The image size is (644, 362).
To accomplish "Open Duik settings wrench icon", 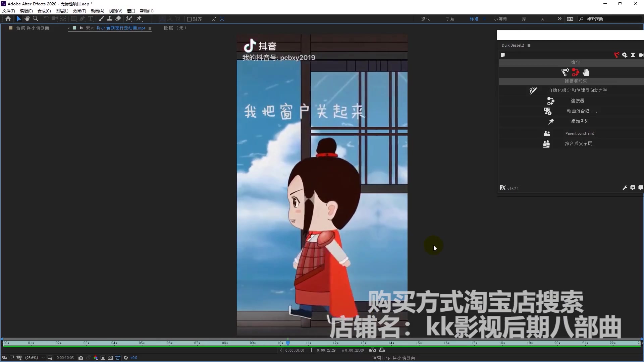I will [x=625, y=188].
